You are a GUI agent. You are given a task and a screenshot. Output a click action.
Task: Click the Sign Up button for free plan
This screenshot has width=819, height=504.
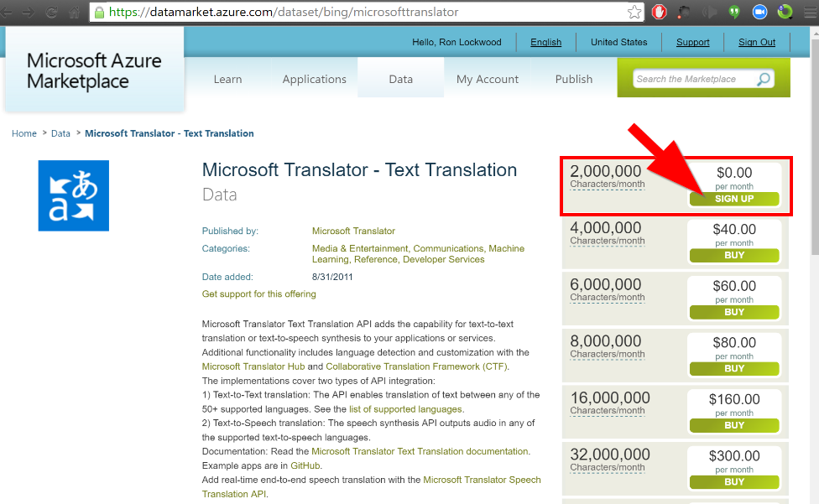point(734,199)
